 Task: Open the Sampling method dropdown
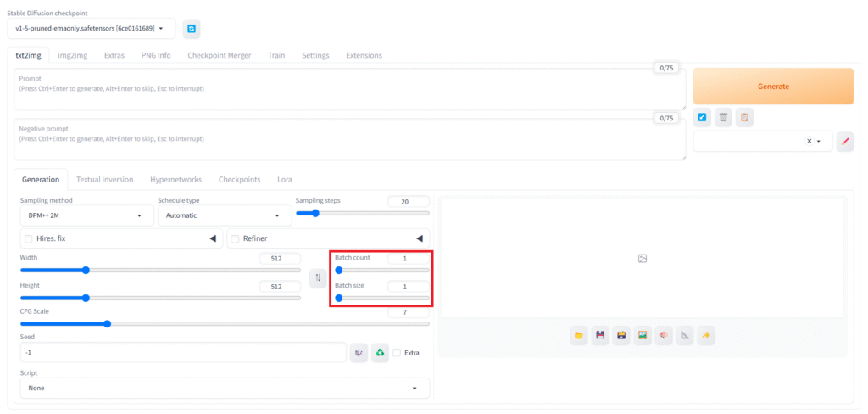86,215
